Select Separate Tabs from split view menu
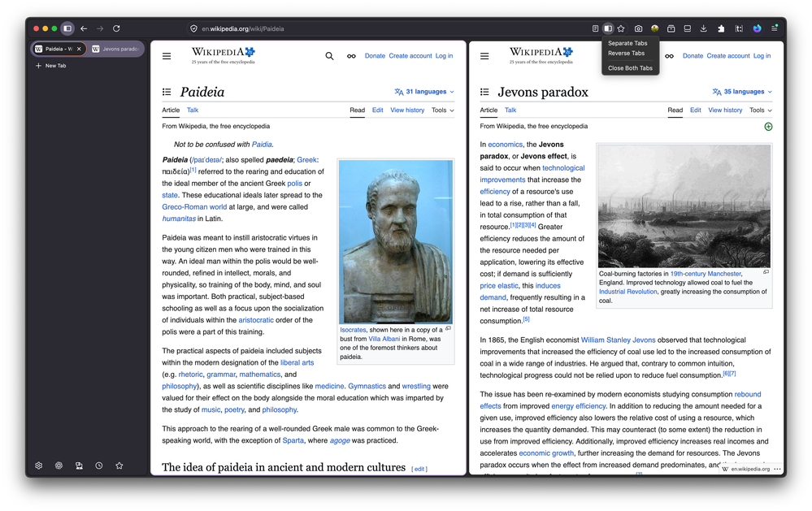Viewport: 812px width, 511px height. (x=627, y=44)
